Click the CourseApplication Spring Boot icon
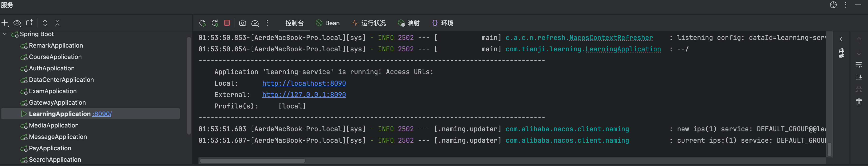Screen dimensions: 868x166 pos(24,57)
